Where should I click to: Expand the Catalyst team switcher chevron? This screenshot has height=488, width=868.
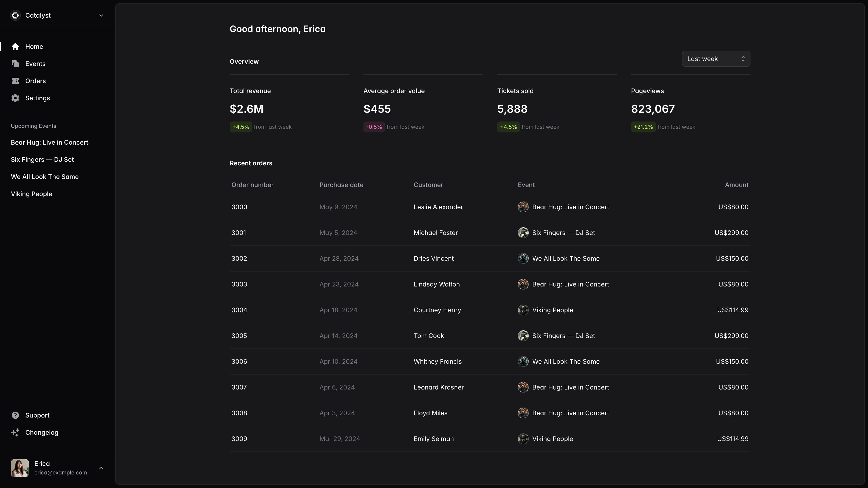pyautogui.click(x=101, y=16)
